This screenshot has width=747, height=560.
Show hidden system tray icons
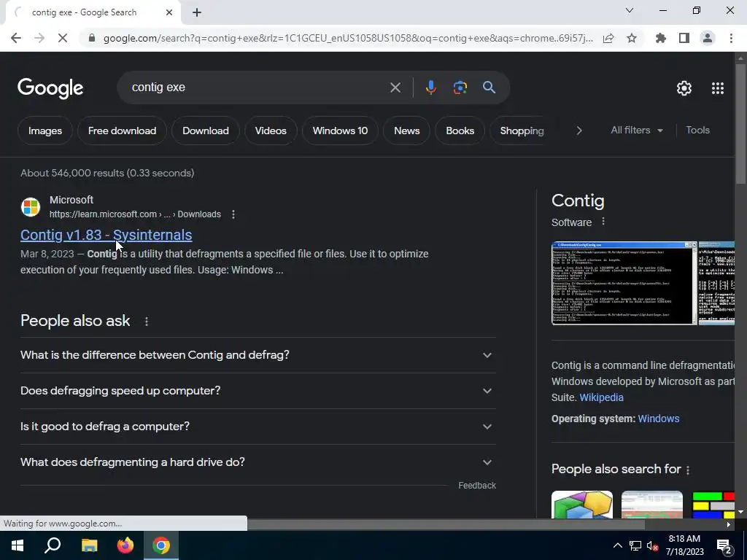617,545
